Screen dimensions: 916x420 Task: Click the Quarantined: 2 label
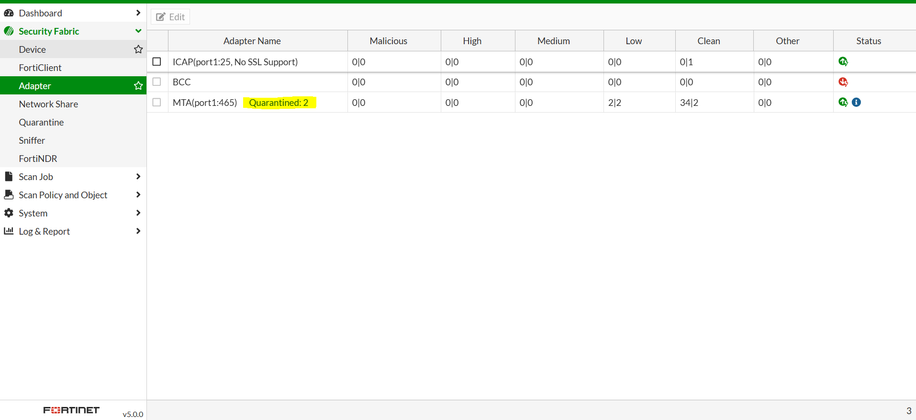tap(279, 103)
